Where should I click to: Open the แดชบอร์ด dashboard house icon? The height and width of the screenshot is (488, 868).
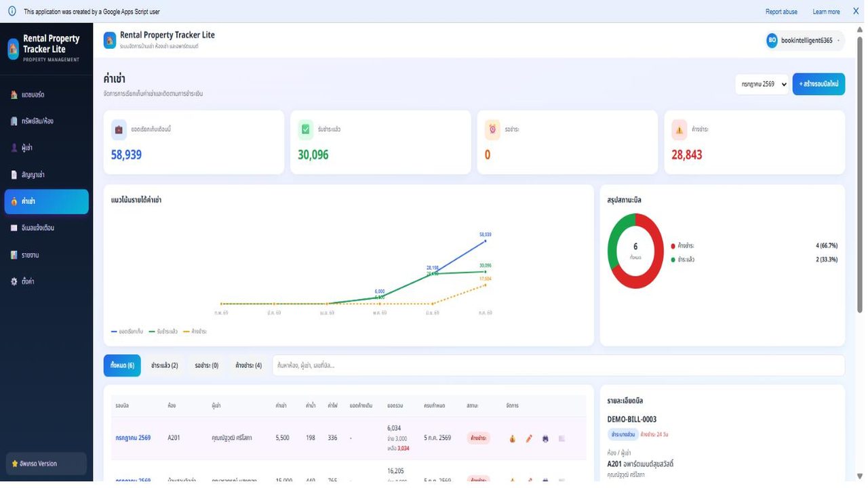[14, 95]
